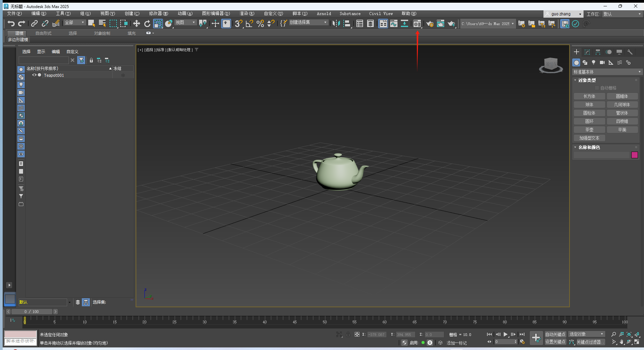Open the 选定对象 key filter dropdown
The image size is (644, 350).
tap(587, 334)
